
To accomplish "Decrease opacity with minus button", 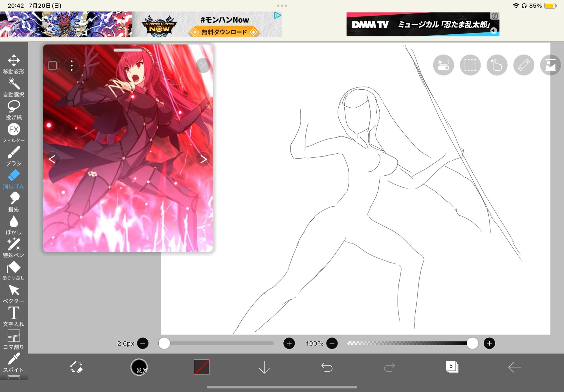I will tap(332, 343).
